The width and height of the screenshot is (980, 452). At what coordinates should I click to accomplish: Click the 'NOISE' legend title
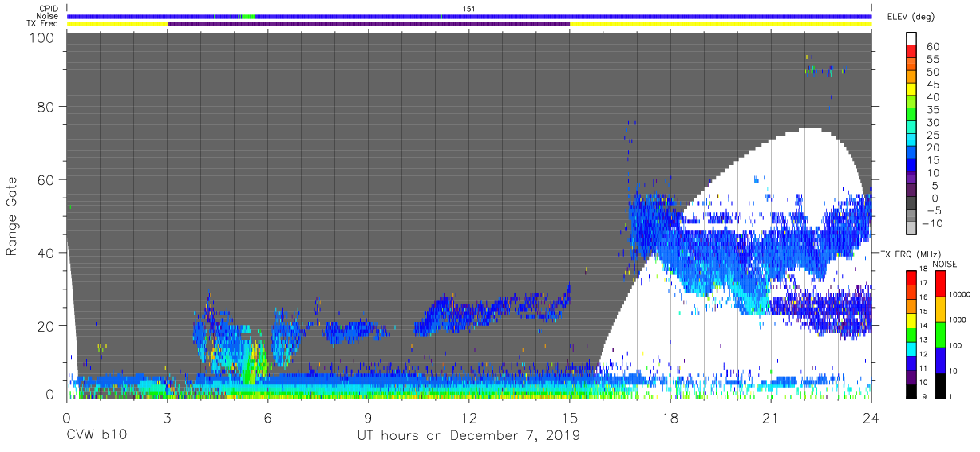(x=945, y=264)
